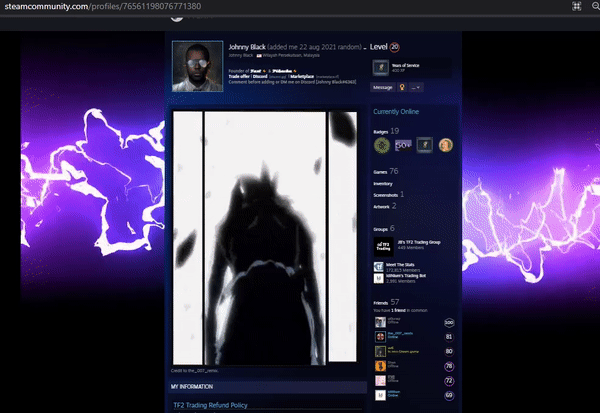The image size is (600, 413).
Task: Click the QR code icon in address bar
Action: click(x=576, y=6)
